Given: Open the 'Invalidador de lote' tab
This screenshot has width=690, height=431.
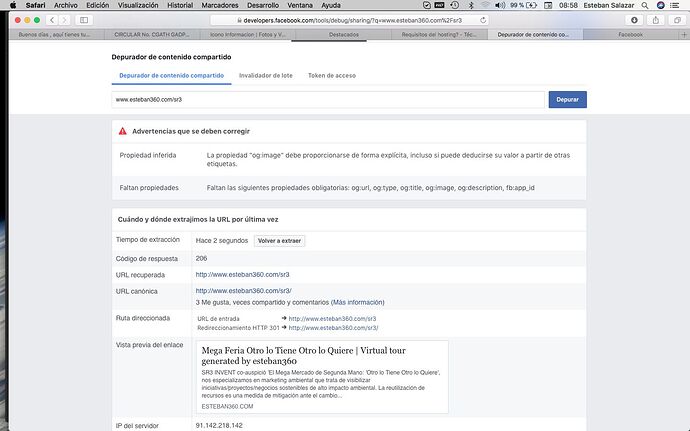Looking at the screenshot, I should tap(266, 75).
